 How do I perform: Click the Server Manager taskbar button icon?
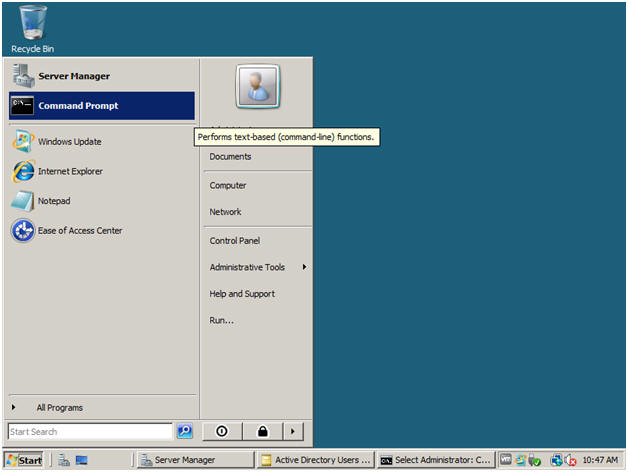146,460
